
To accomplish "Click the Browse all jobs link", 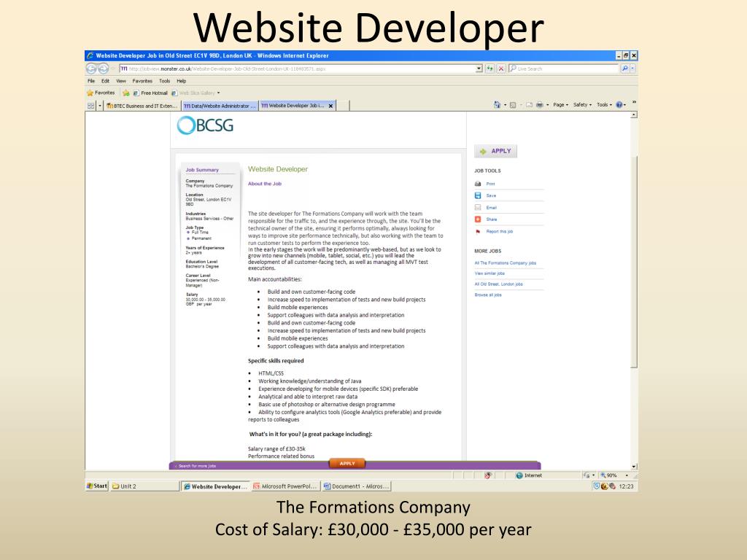I will tap(488, 295).
